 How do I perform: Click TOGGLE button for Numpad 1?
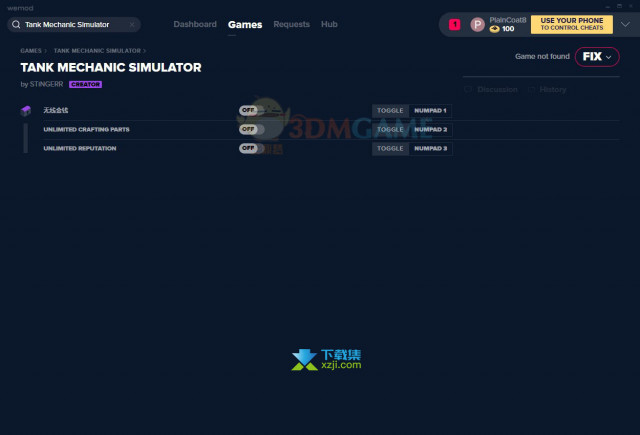tap(390, 111)
